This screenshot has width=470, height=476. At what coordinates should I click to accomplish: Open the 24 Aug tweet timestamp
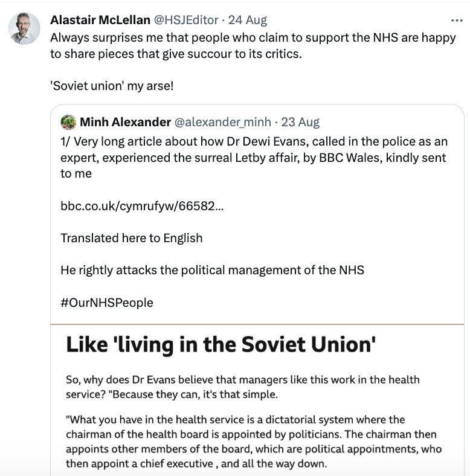point(247,20)
